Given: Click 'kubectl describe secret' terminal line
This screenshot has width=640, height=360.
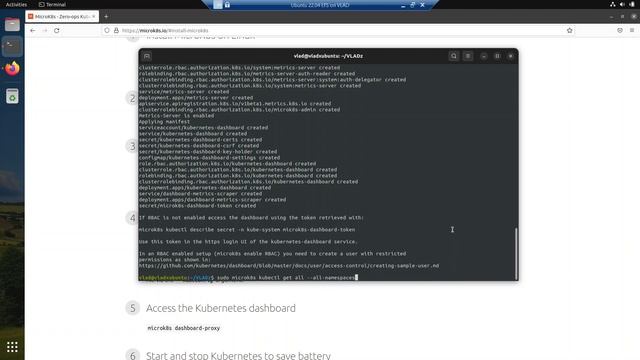Looking at the screenshot, I should click(x=247, y=230).
